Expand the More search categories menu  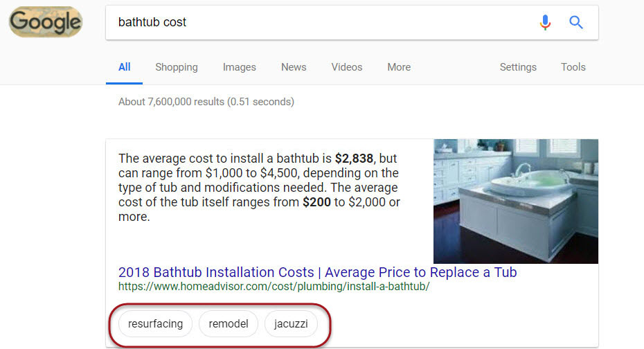coord(399,67)
